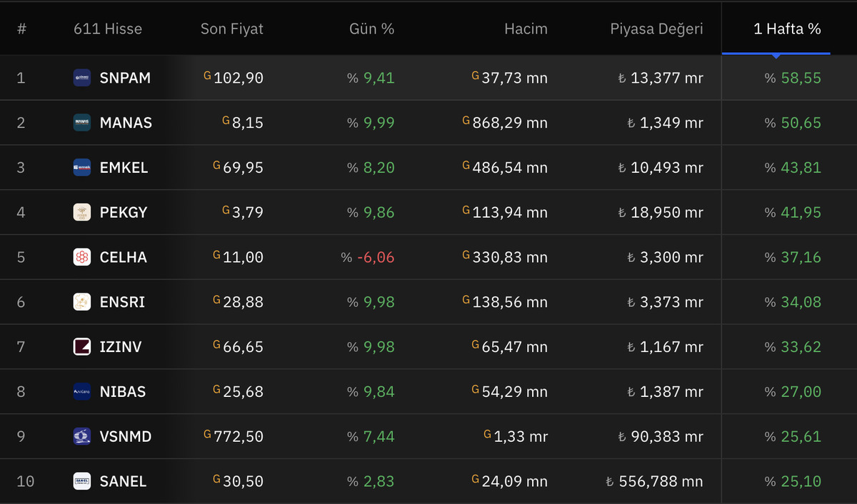
Task: Click the 611 Hisse column header
Action: (108, 29)
